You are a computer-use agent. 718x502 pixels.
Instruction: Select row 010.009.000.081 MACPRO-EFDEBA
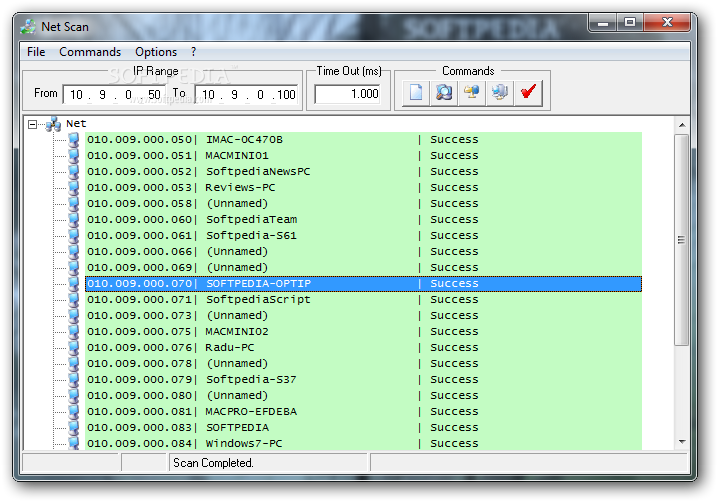point(364,412)
